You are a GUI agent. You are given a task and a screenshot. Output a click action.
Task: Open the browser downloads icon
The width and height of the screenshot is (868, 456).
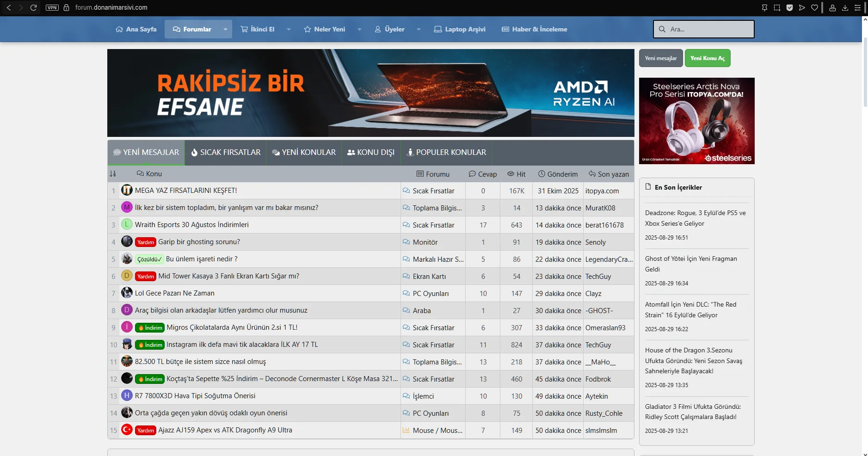(x=845, y=7)
